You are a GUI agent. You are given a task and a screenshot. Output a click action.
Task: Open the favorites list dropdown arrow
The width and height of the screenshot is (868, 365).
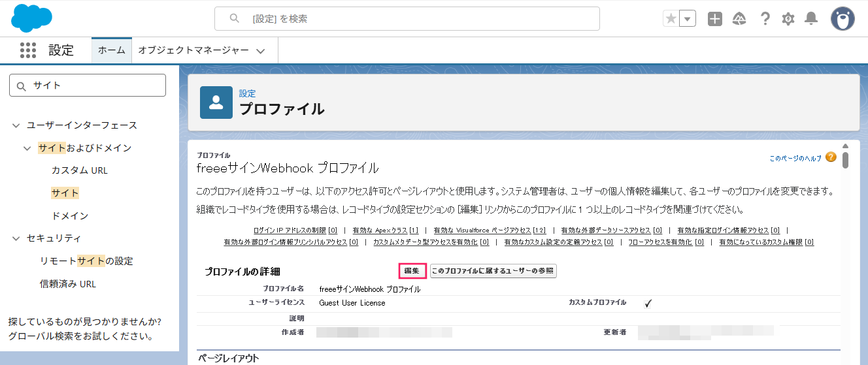coord(688,19)
